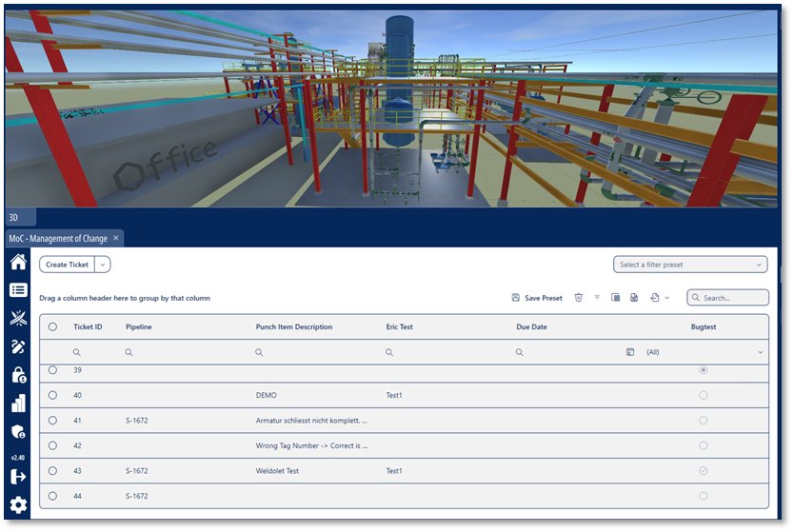The width and height of the screenshot is (794, 532).
Task: Select the row checkbox for ticket 42
Action: [52, 445]
